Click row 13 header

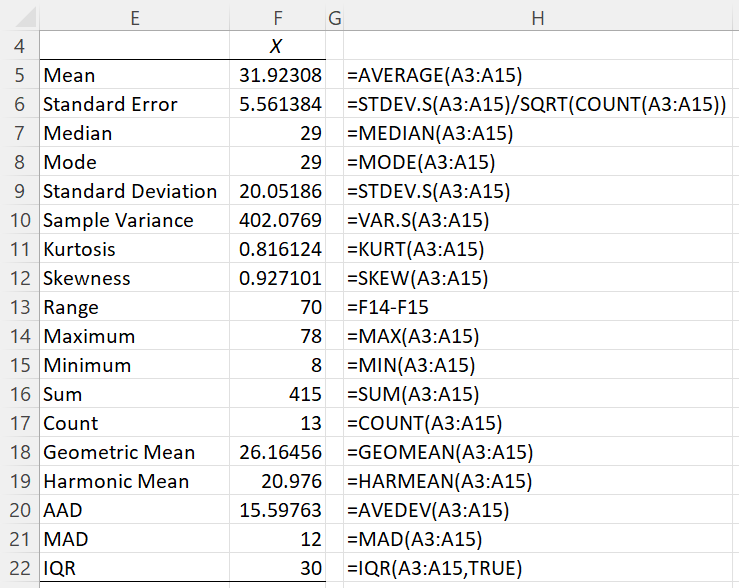click(x=19, y=307)
